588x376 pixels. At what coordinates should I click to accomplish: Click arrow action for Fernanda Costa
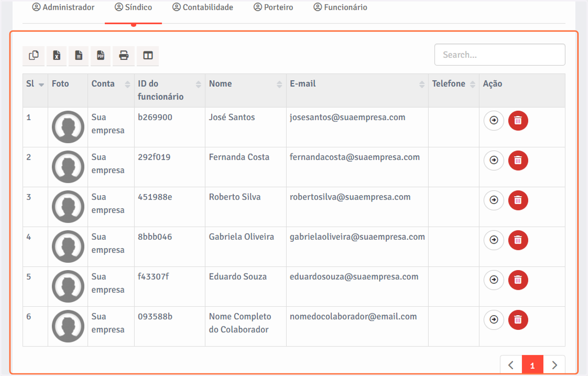(494, 160)
